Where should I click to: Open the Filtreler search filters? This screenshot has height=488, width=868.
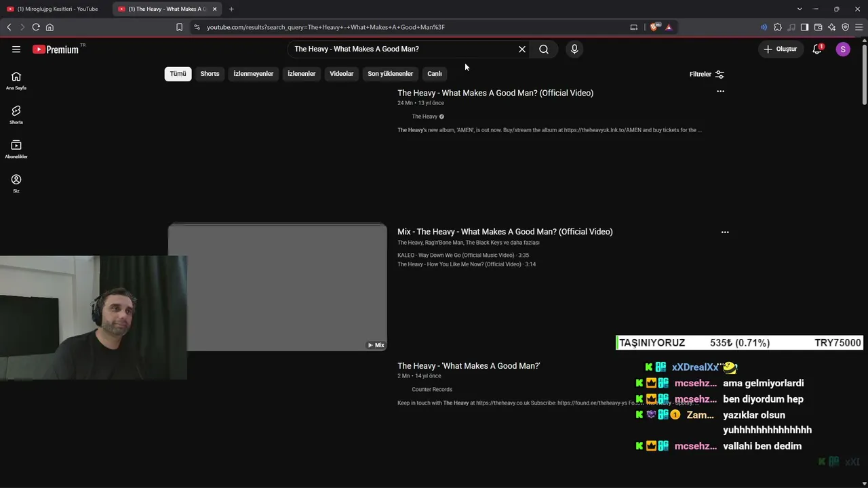[707, 74]
